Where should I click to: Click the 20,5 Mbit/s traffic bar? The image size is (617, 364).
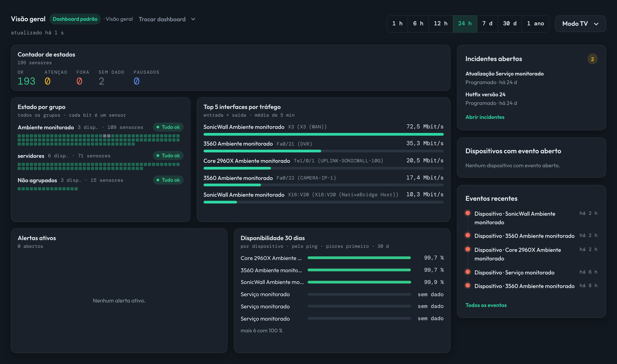323,168
